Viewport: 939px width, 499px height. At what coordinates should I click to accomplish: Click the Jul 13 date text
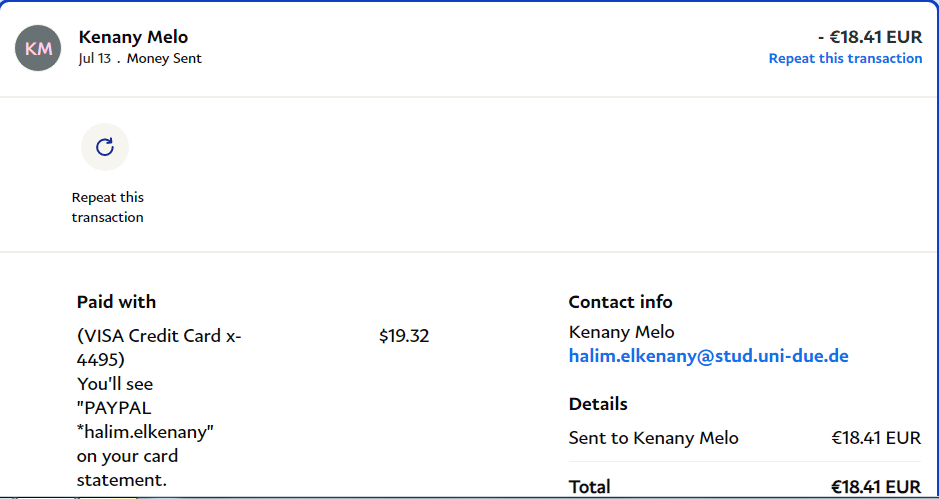click(x=94, y=59)
